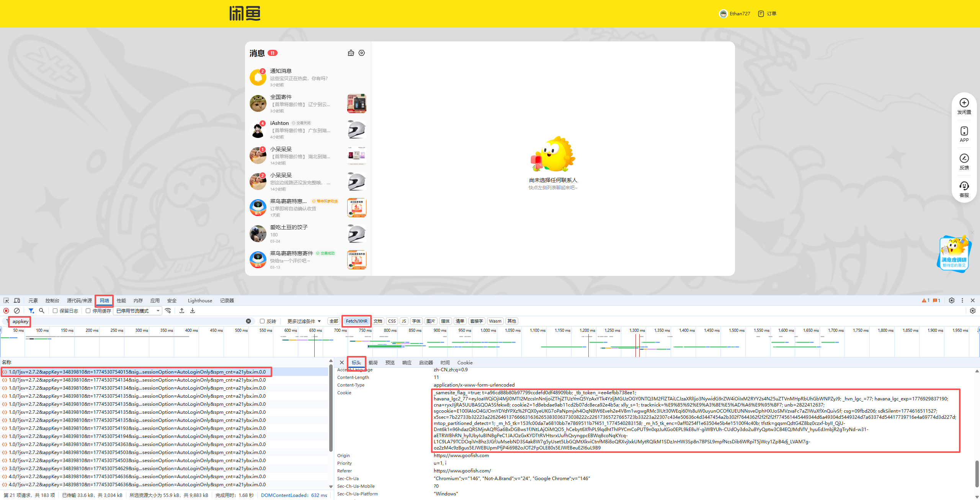Switch to the 控制台 tab
This screenshot has height=500, width=980.
pyautogui.click(x=52, y=300)
